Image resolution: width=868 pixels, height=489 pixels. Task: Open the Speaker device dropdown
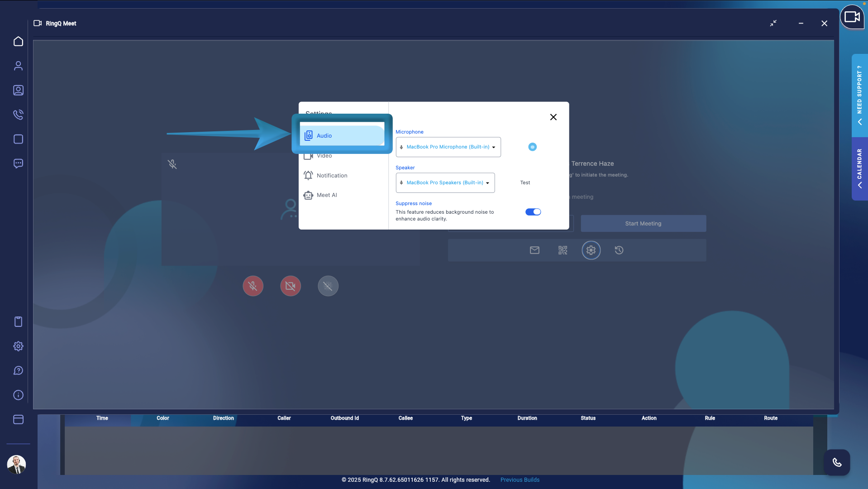[445, 182]
